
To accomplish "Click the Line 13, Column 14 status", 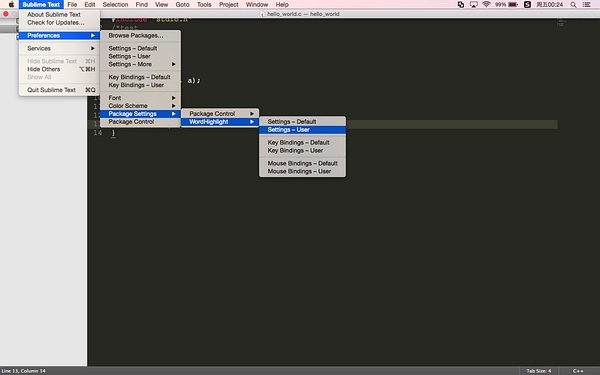I will pyautogui.click(x=23, y=371).
